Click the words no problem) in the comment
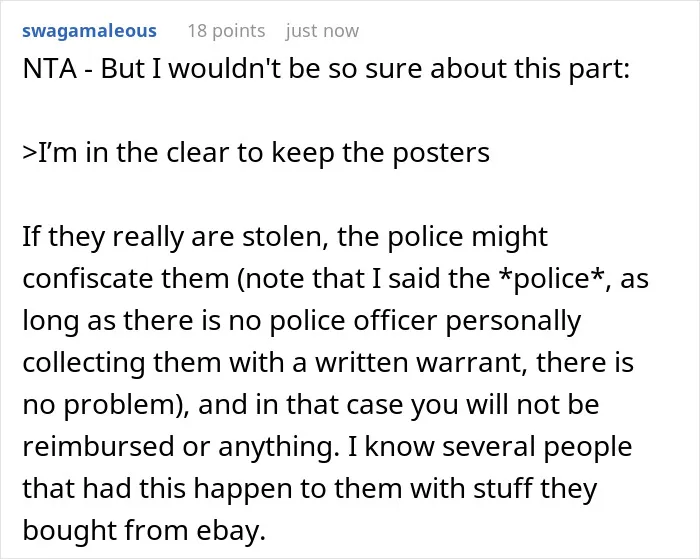 [x=105, y=405]
